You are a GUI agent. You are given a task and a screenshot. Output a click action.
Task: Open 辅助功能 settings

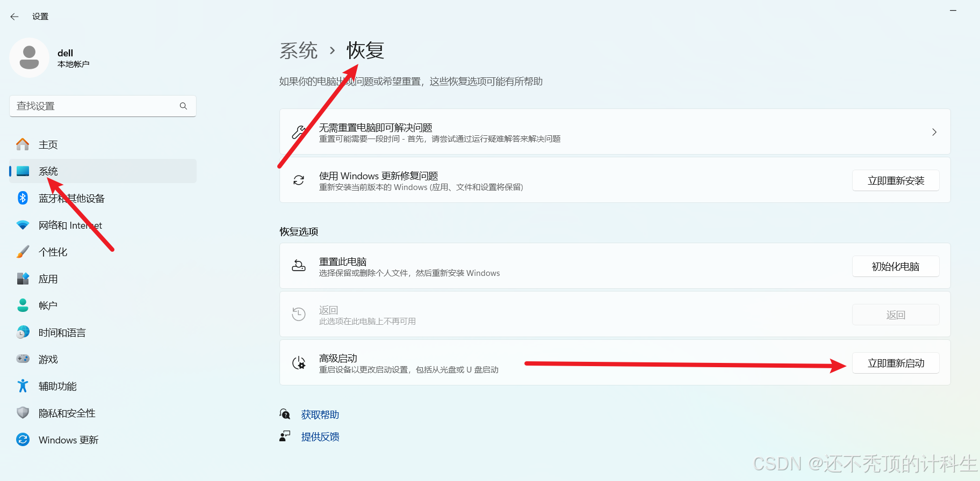coord(103,386)
